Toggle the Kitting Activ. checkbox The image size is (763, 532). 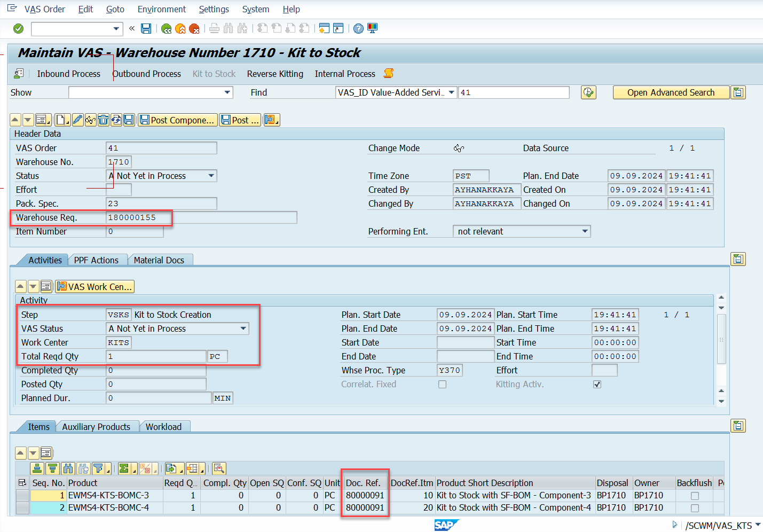coord(597,384)
